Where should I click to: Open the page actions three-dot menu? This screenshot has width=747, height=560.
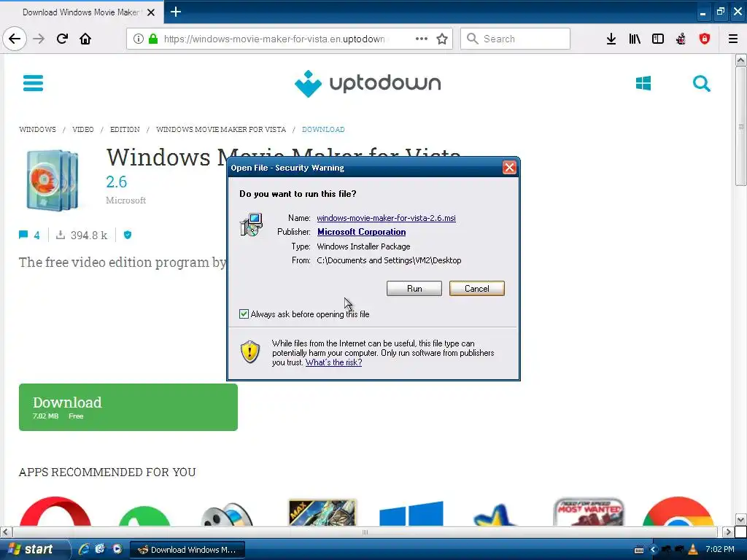[421, 39]
